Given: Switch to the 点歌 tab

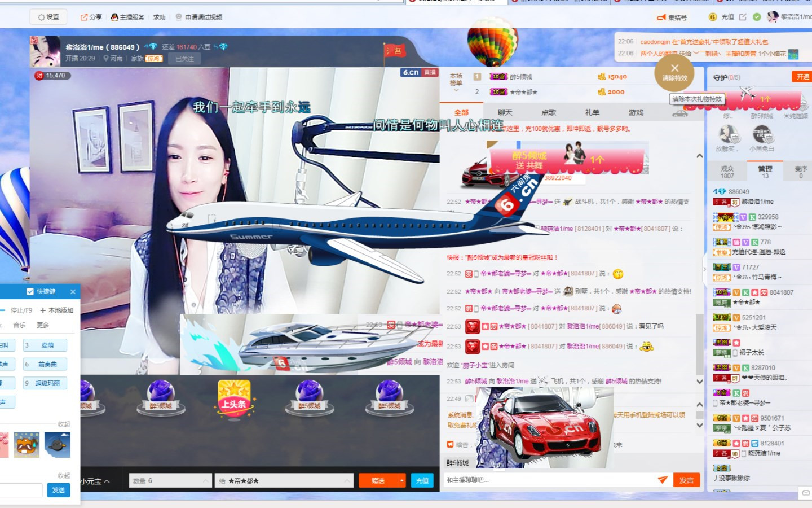Looking at the screenshot, I should (549, 112).
